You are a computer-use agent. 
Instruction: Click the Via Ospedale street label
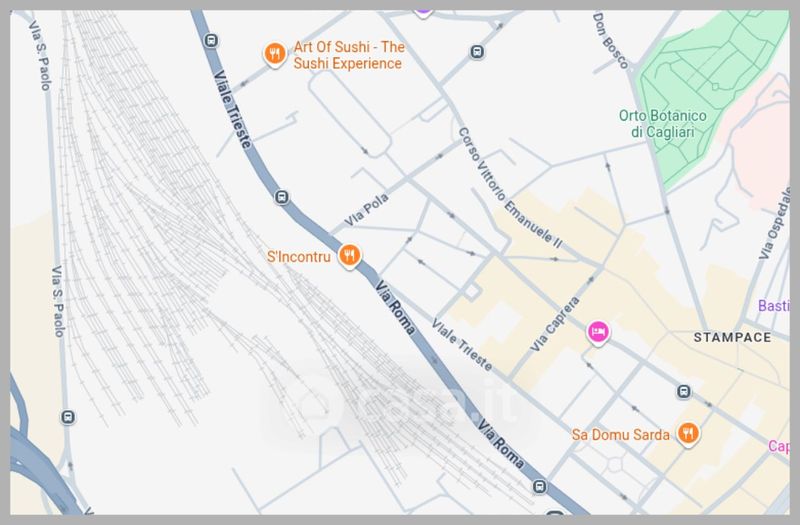point(776,224)
